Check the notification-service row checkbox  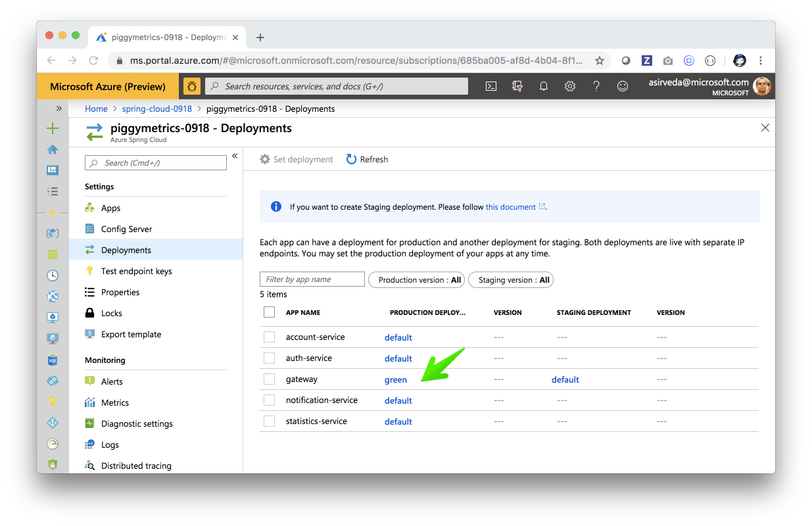pos(269,400)
